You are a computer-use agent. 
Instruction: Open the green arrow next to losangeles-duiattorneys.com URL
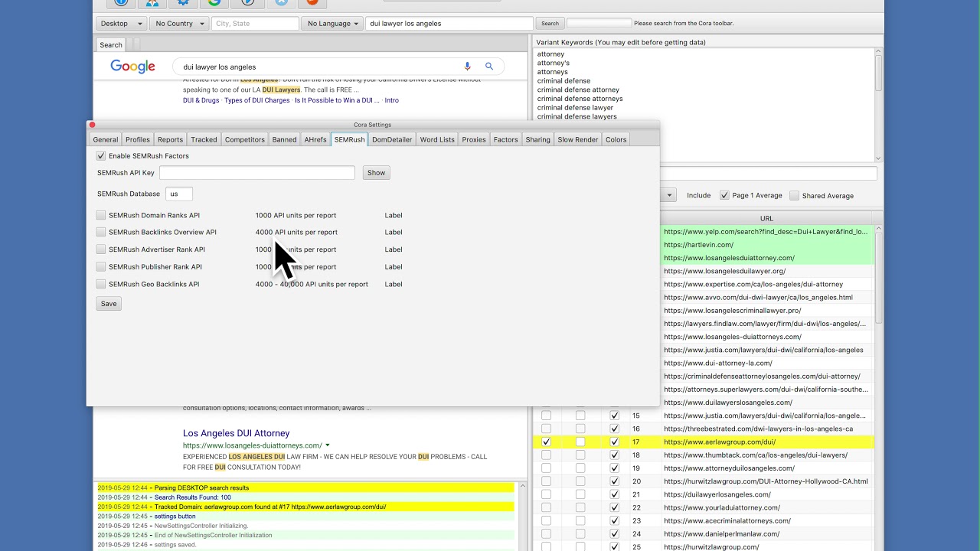(x=328, y=445)
